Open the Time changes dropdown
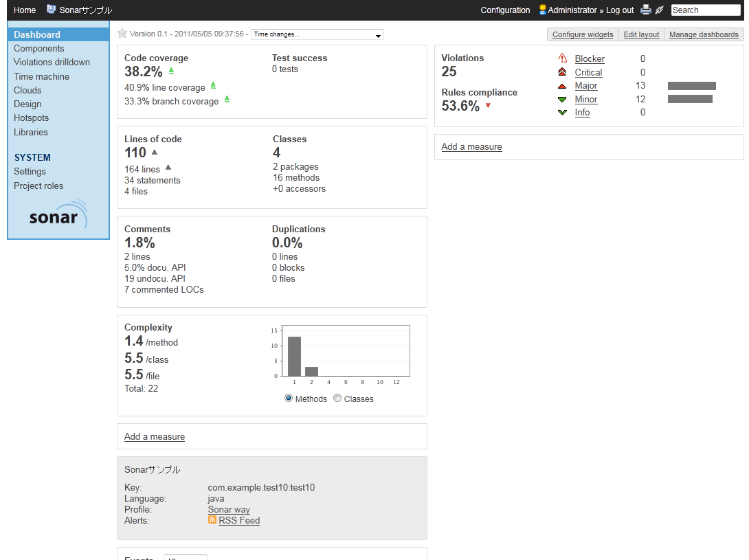This screenshot has width=749, height=560. (317, 34)
